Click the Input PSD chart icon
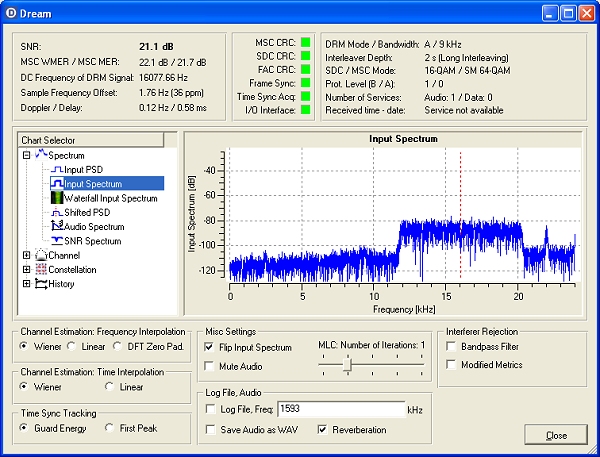600x457 pixels. pos(56,170)
